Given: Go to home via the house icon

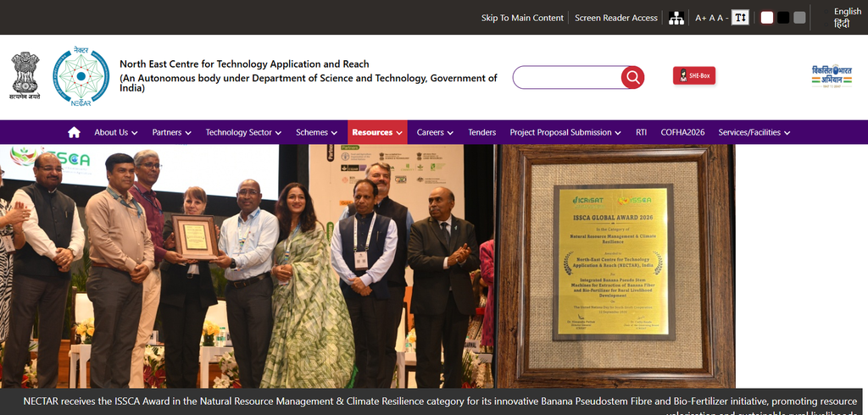Looking at the screenshot, I should [x=74, y=132].
